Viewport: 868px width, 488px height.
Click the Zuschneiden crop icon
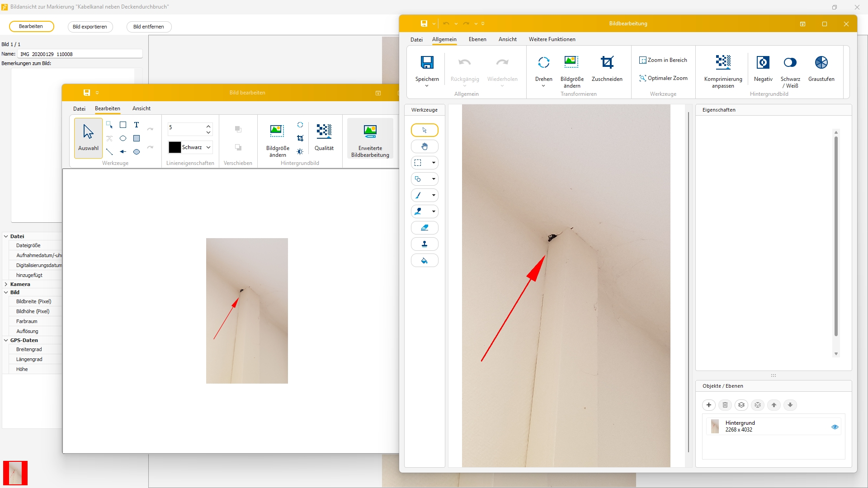click(x=607, y=62)
